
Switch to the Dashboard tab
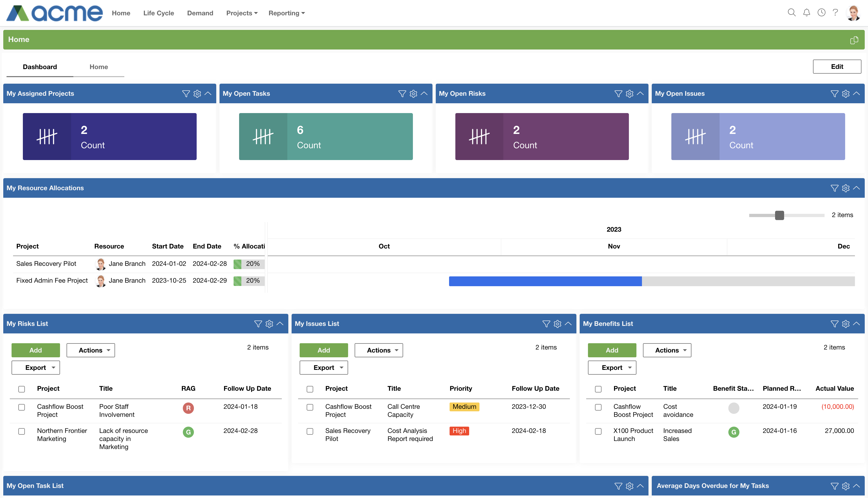[40, 67]
